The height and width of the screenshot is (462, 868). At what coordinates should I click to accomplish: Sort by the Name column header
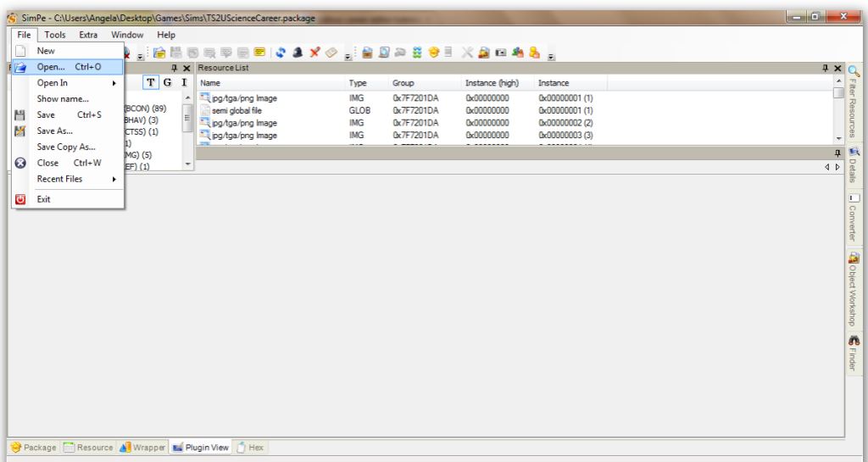point(270,83)
